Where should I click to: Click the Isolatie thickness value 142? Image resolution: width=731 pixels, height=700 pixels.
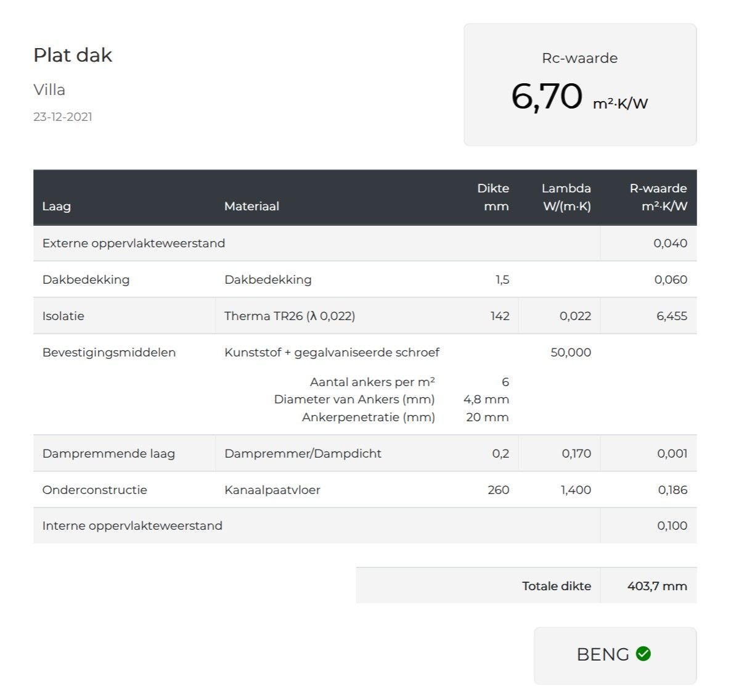(x=499, y=316)
